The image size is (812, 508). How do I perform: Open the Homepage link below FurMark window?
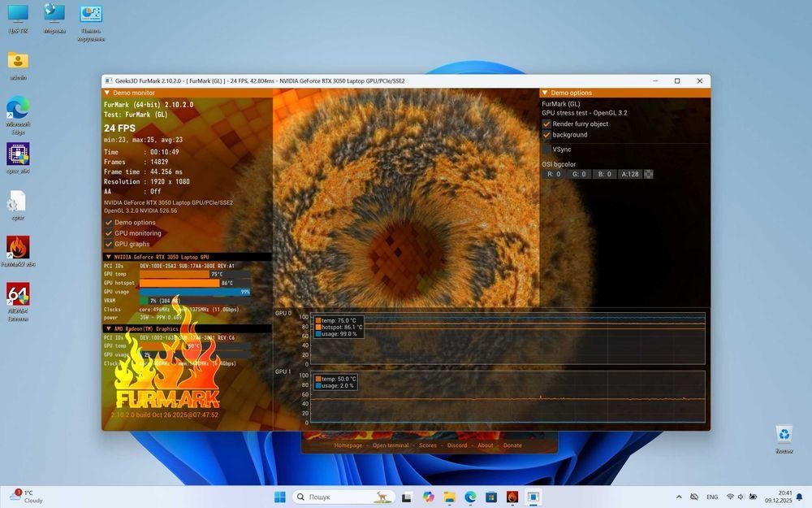[348, 445]
